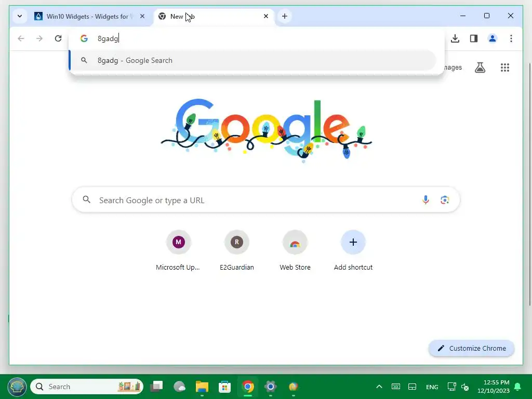
Task: Click the Google holiday lights doodle
Action: click(267, 130)
